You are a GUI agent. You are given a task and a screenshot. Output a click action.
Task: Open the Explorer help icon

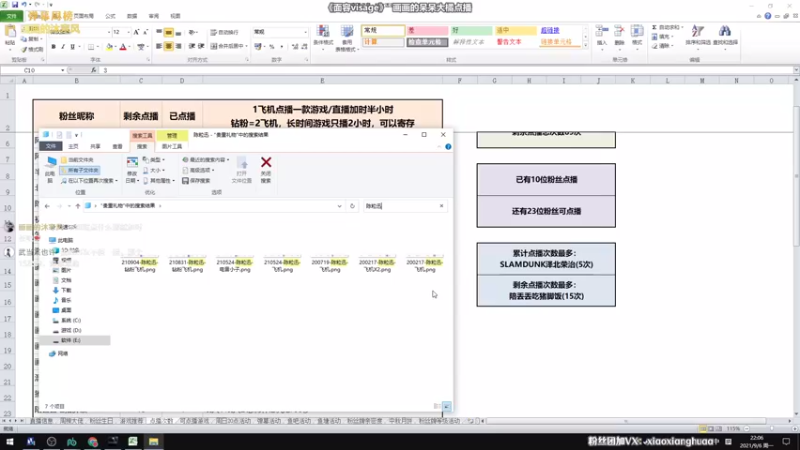coord(448,146)
